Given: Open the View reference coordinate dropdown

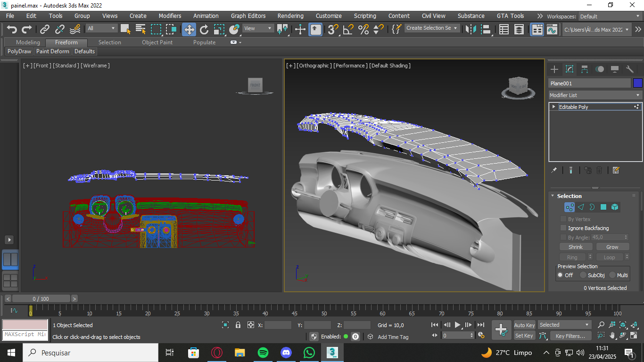Looking at the screenshot, I should [x=258, y=28].
